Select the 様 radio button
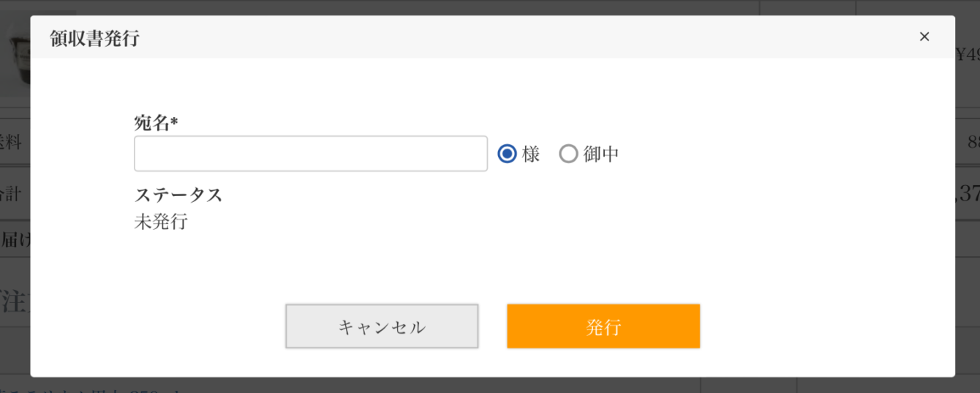 point(507,154)
